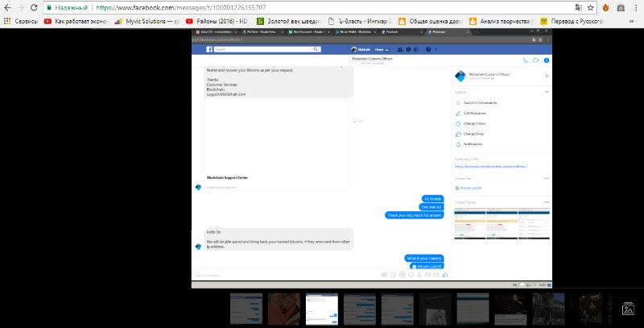Click the gear icon beside Blockchain Customs Officers
644x328 pixels.
tap(547, 76)
